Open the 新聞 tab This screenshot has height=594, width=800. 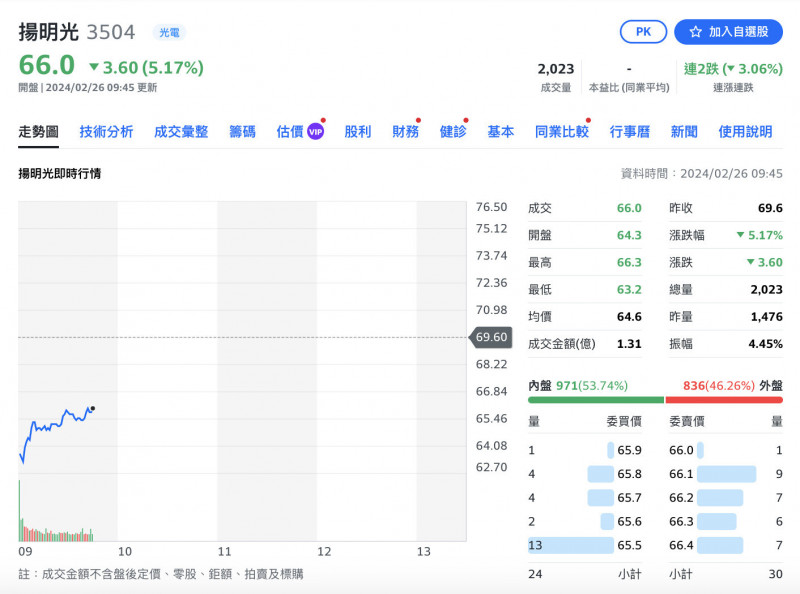(x=684, y=132)
